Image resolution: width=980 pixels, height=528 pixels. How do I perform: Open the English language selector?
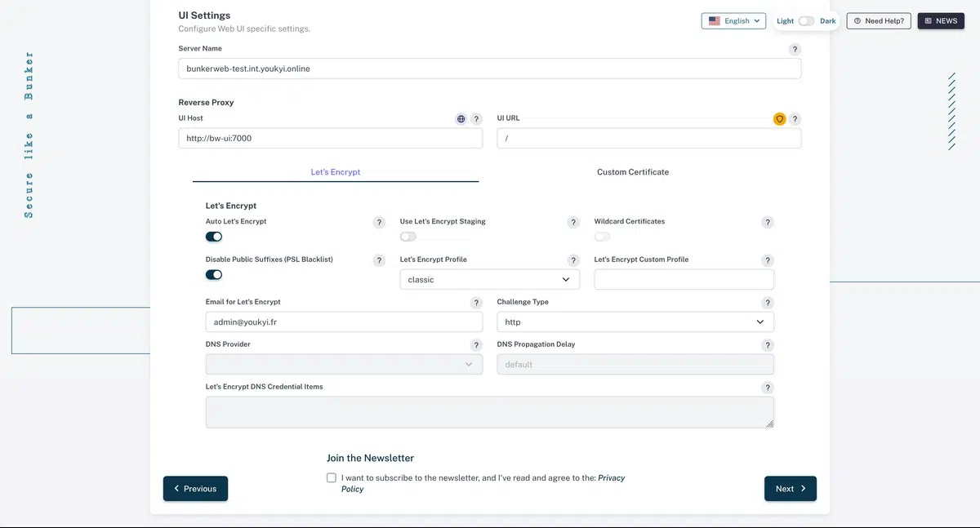coord(733,21)
